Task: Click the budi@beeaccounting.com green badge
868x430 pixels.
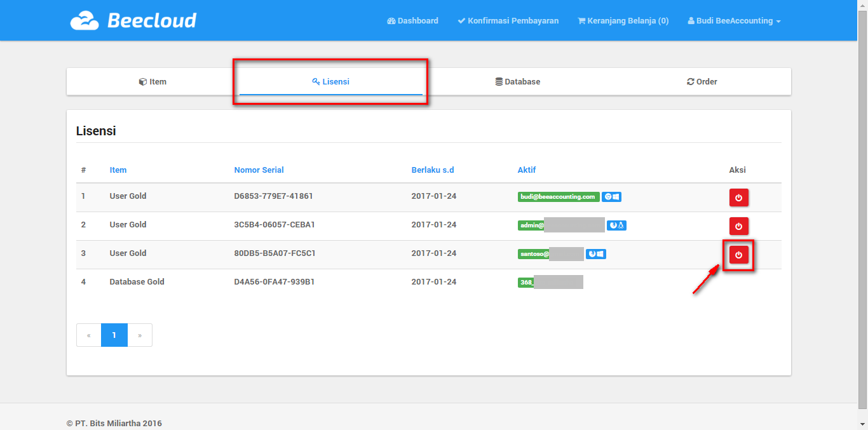Action: [x=558, y=197]
